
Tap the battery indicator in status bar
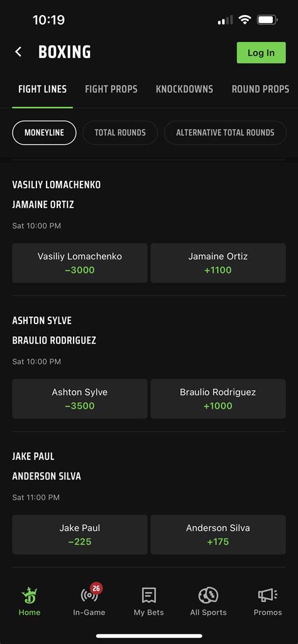click(x=267, y=19)
